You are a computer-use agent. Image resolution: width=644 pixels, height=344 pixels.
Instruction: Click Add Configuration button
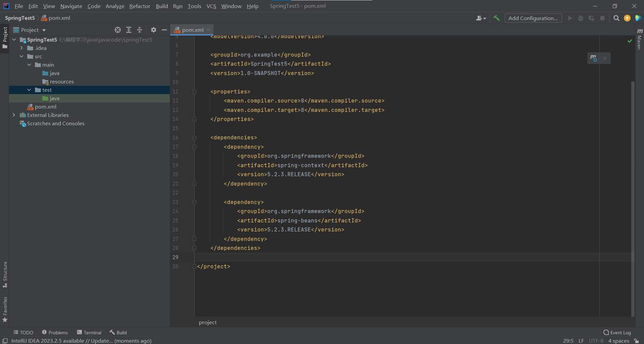pos(533,18)
